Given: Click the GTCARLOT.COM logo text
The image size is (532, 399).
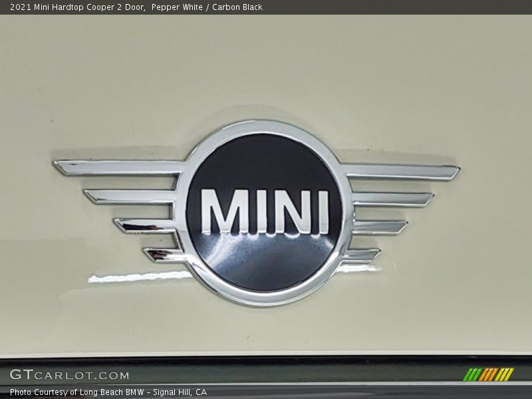Looking at the screenshot, I should point(70,374).
